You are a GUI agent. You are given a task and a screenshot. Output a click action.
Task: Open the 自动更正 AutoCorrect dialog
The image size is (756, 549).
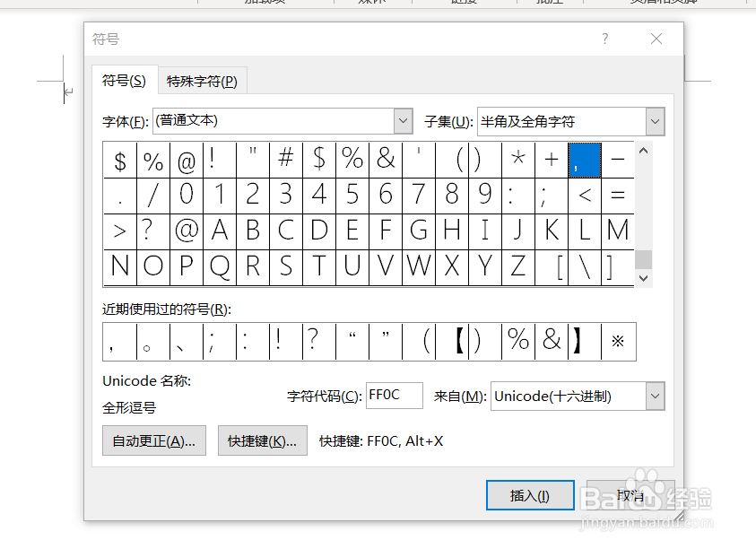click(x=153, y=440)
